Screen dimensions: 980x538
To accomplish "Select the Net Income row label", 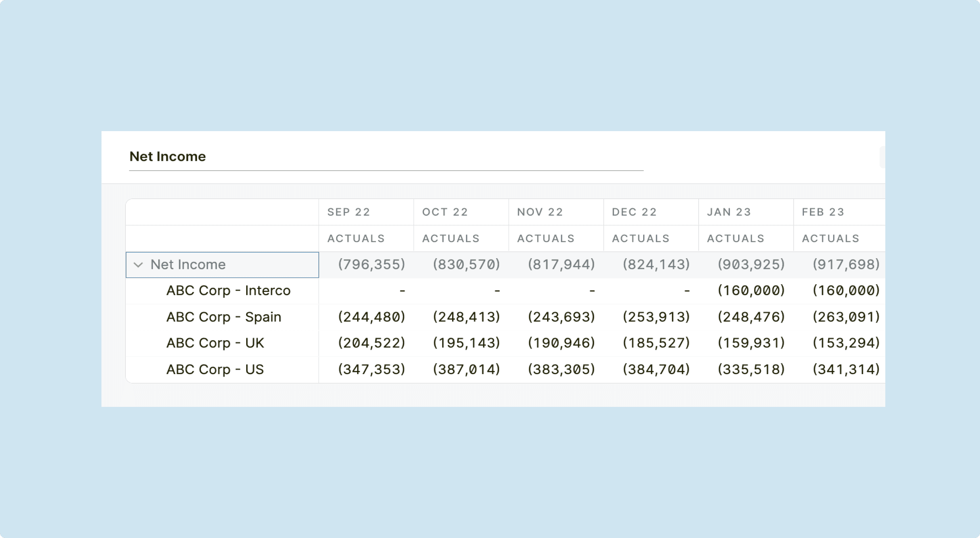I will (x=188, y=265).
